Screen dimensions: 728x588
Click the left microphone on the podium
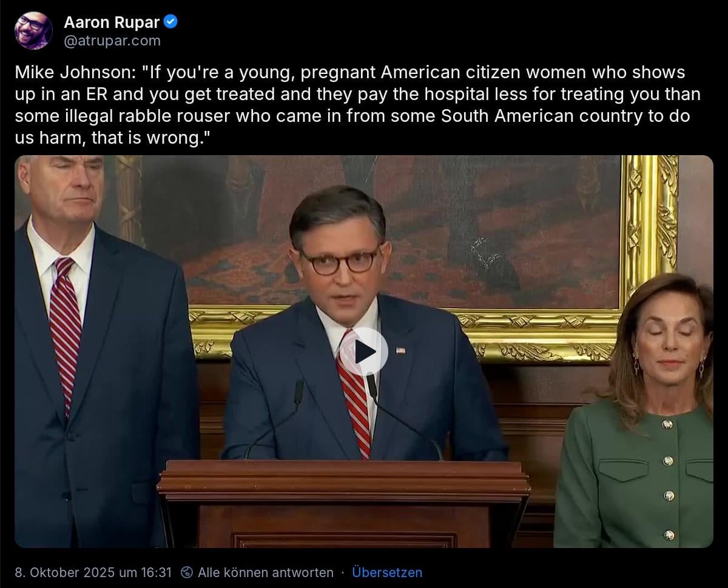click(298, 393)
